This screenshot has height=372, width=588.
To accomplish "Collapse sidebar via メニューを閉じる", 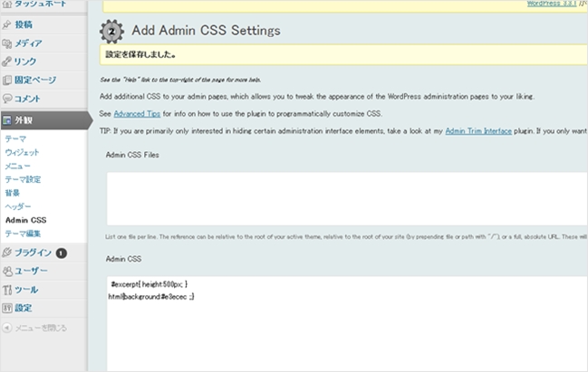I will click(x=41, y=329).
